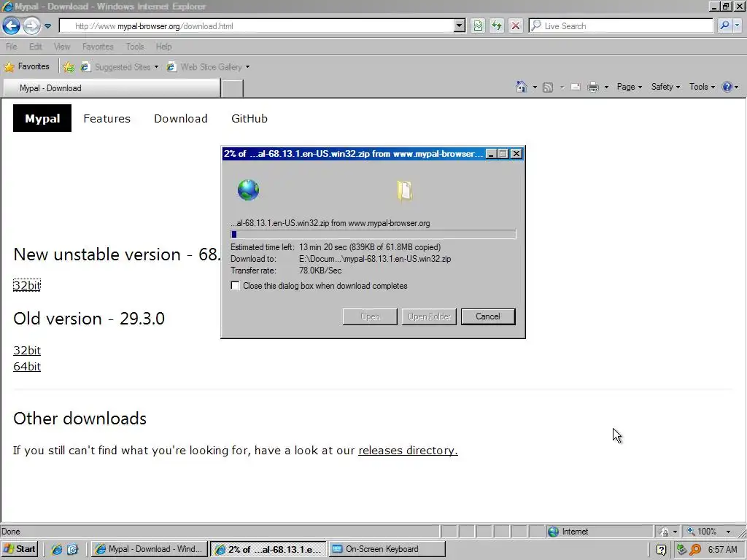Click the Back navigation arrow

coord(12,26)
